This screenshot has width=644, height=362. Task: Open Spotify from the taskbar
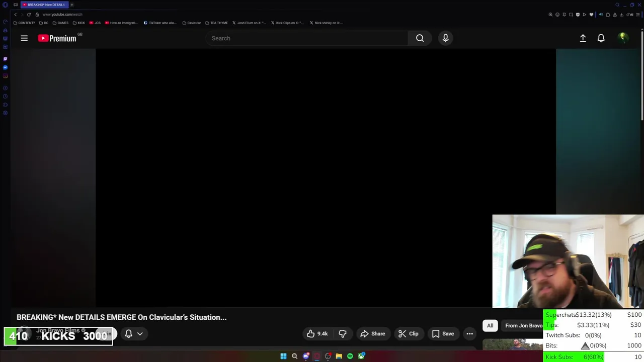[350, 356]
